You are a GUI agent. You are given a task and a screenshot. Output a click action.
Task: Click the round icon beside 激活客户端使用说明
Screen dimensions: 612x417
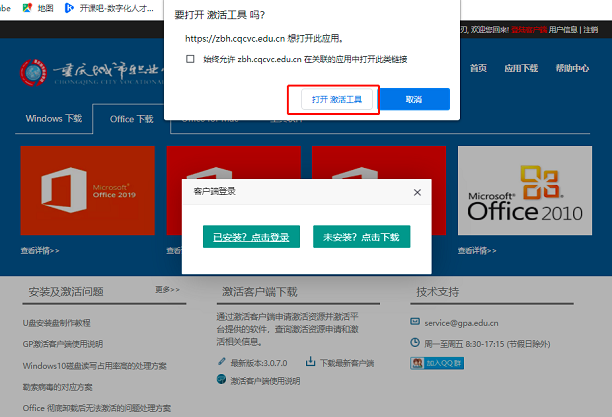pyautogui.click(x=221, y=379)
